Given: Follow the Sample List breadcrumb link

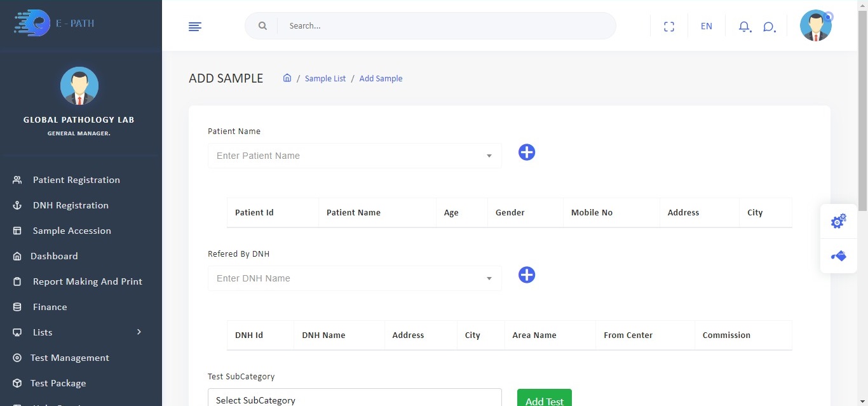Looking at the screenshot, I should [x=325, y=79].
